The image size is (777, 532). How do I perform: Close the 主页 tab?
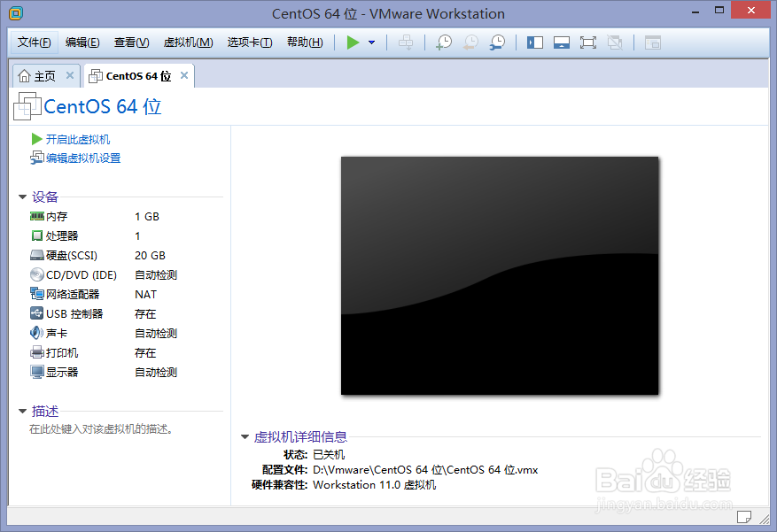[x=70, y=75]
